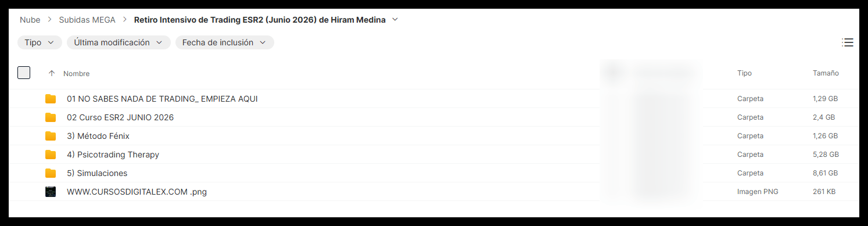Viewport: 868px width, 226px height.
Task: Go to Nube in the breadcrumb
Action: [x=30, y=20]
